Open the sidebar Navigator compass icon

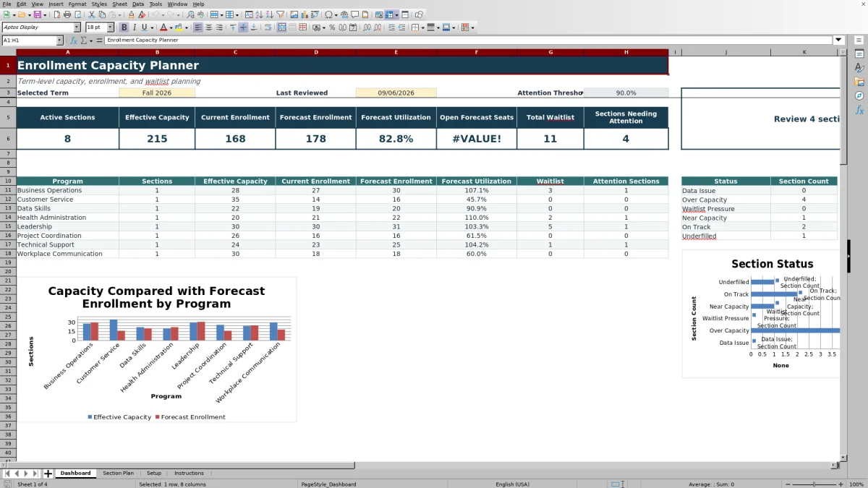[x=859, y=95]
